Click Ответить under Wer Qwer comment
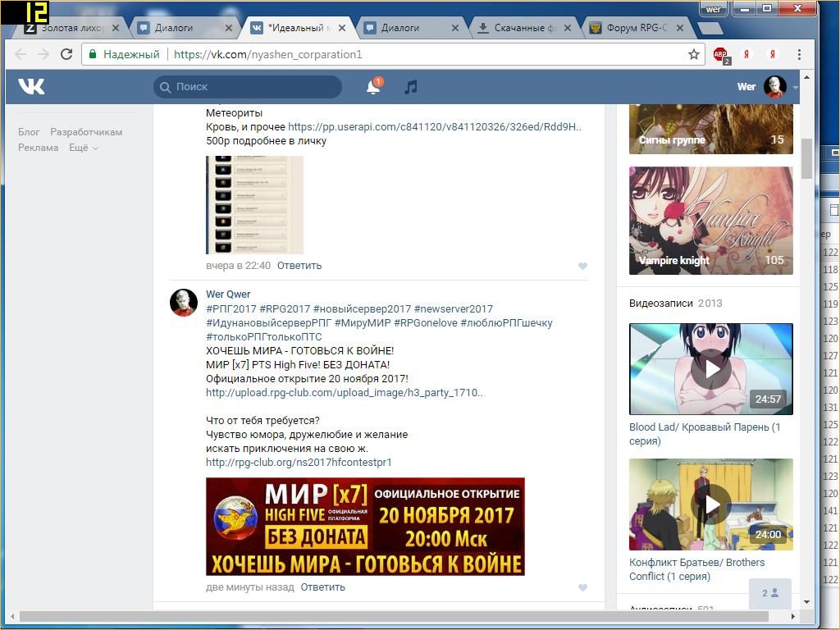Screen dimensions: 840x630 pyautogui.click(x=322, y=587)
